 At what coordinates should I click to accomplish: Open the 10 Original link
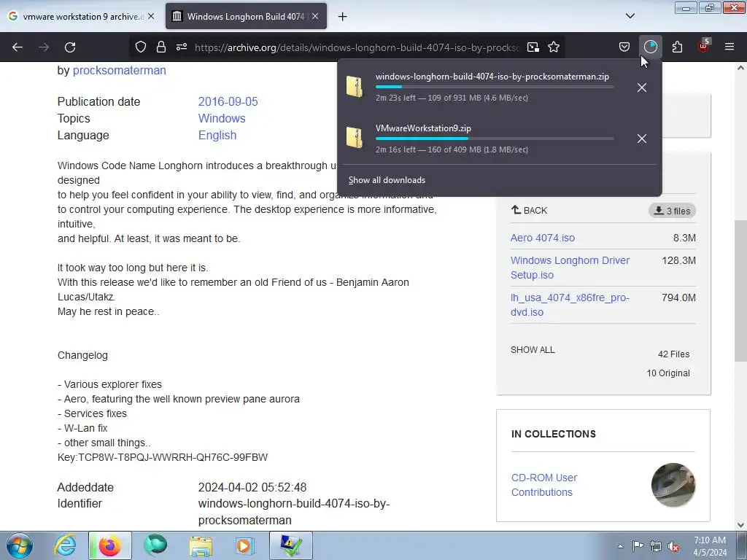668,373
